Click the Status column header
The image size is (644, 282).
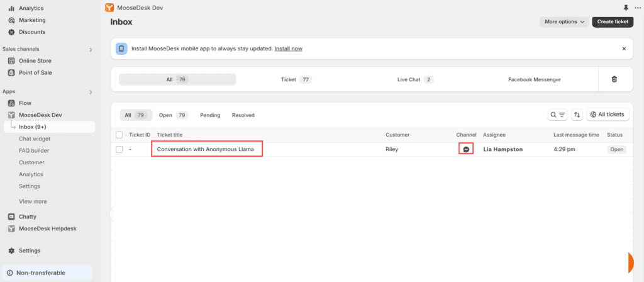(615, 135)
